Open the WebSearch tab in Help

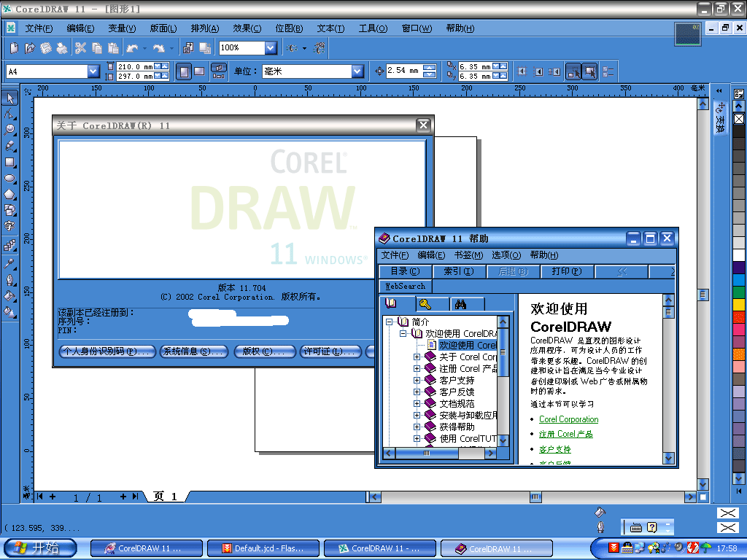(406, 286)
